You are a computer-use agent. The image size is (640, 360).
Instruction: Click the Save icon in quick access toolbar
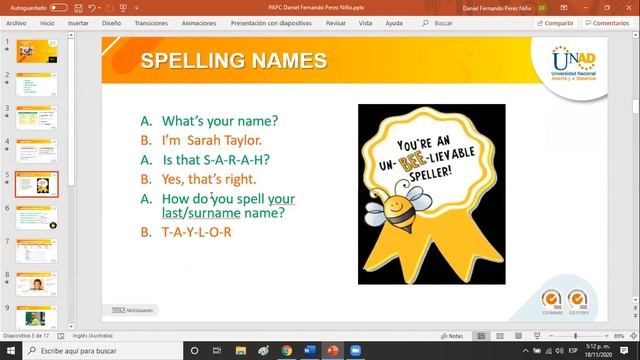point(78,8)
